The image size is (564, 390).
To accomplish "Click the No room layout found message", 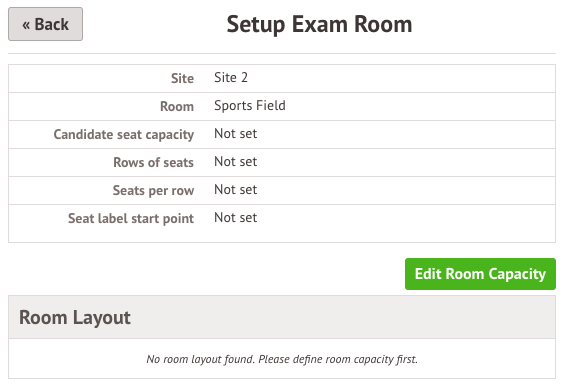I will [282, 359].
